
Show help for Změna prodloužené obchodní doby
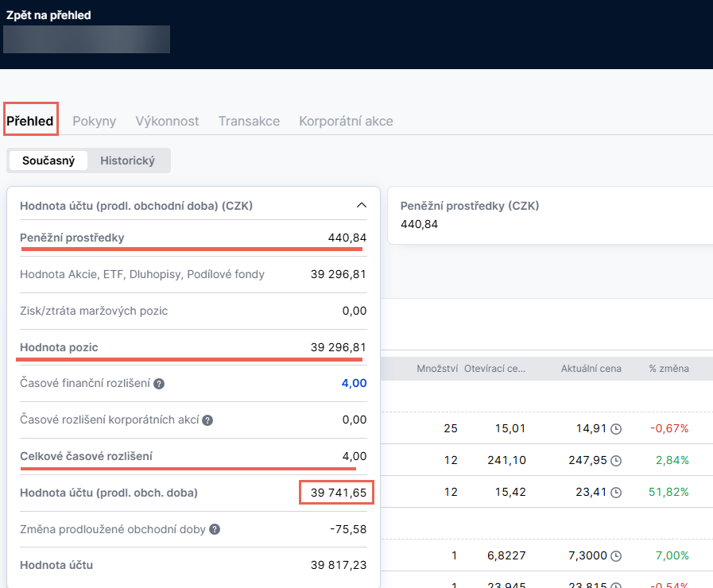coord(215,529)
